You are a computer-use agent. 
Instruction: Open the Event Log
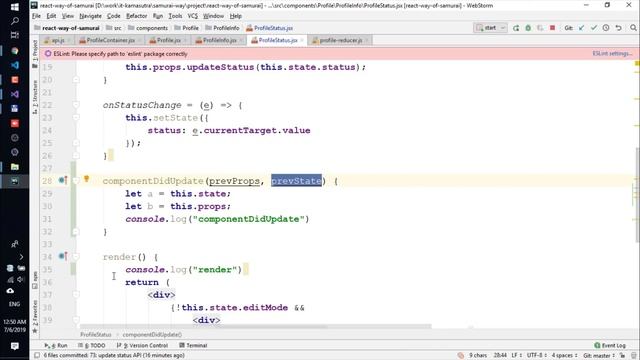(x=610, y=345)
